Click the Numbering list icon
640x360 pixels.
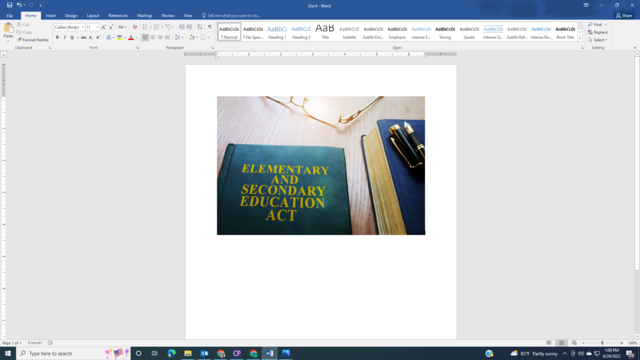click(157, 27)
